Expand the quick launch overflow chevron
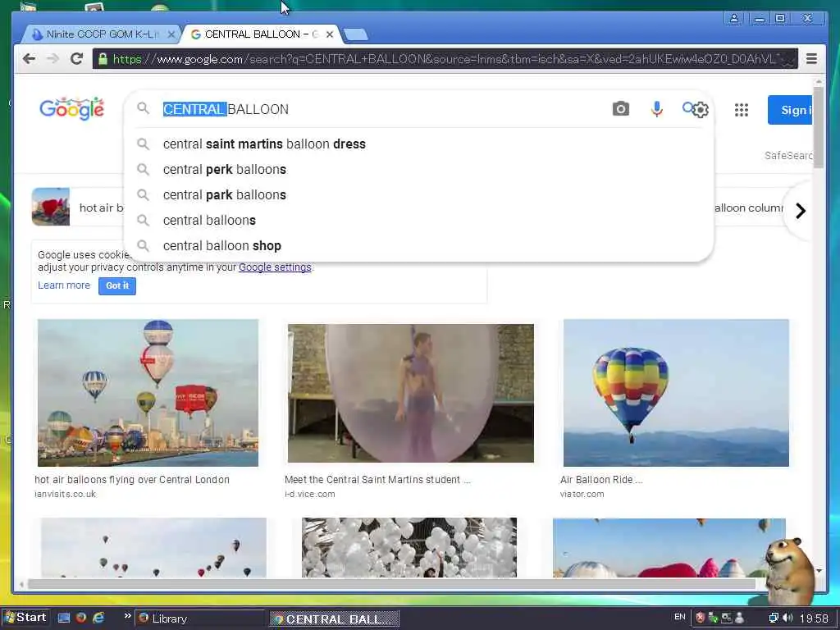The image size is (840, 630). point(127,616)
